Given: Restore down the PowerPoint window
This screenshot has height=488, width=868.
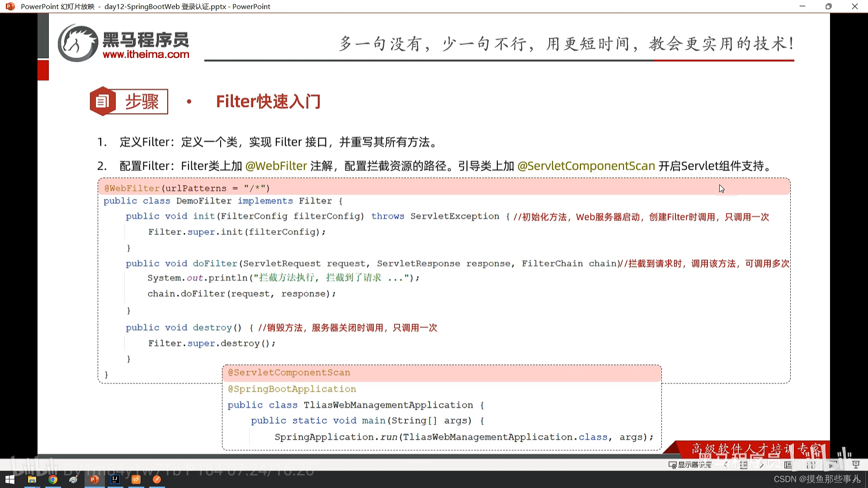Looking at the screenshot, I should [x=828, y=6].
